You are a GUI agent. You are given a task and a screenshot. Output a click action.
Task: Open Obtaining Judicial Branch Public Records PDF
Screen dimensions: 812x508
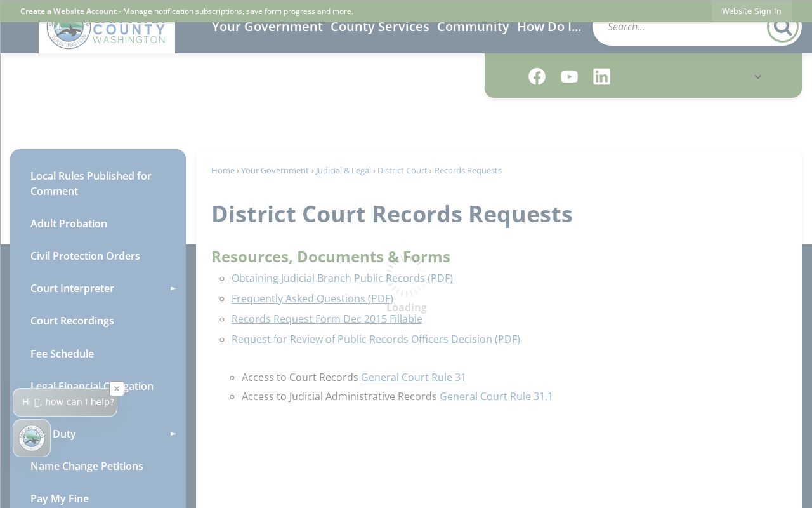342,278
